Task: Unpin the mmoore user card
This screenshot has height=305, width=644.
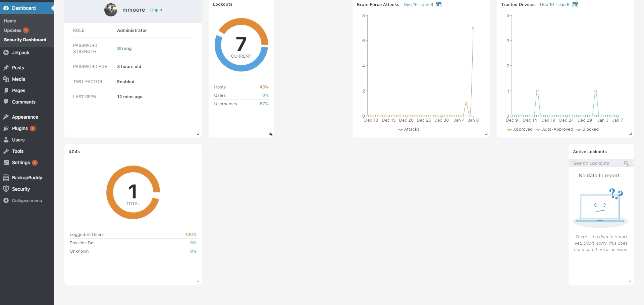Action: point(156,10)
